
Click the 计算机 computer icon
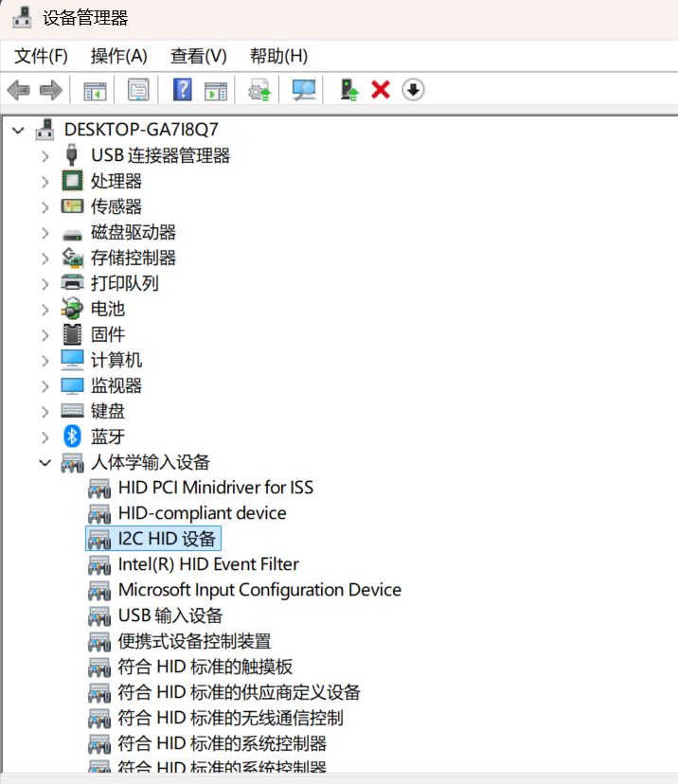(72, 360)
